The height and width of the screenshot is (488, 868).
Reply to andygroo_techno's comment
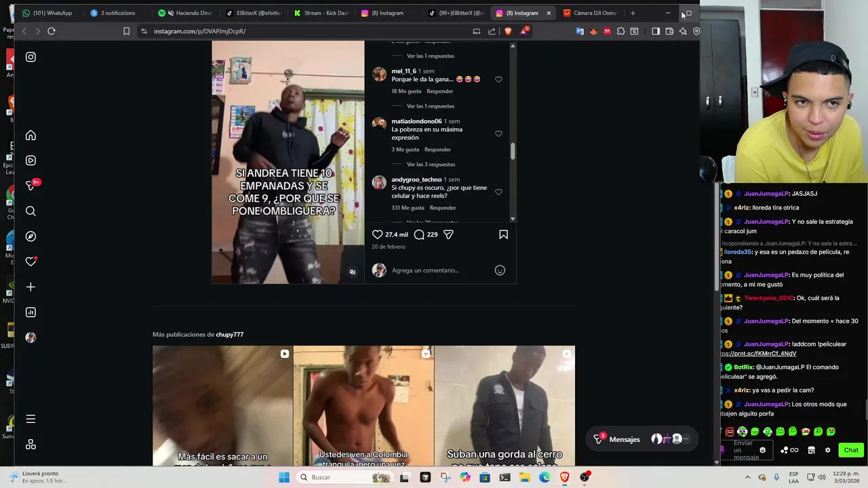tap(443, 208)
